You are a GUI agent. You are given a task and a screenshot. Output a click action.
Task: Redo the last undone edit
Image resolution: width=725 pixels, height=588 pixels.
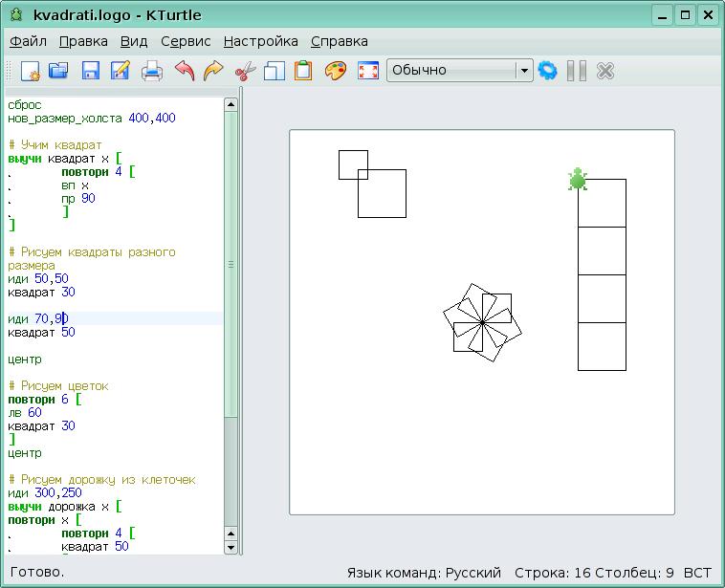(x=213, y=71)
